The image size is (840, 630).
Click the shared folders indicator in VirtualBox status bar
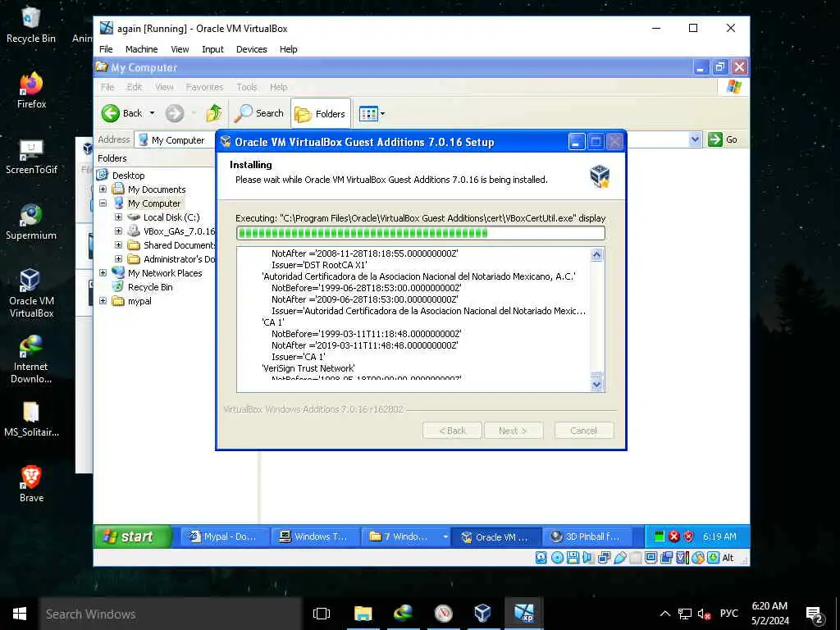(635, 558)
